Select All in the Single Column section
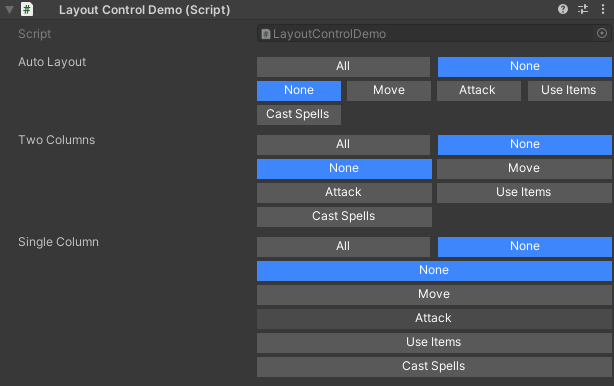Image resolution: width=614 pixels, height=386 pixels. pyautogui.click(x=343, y=247)
